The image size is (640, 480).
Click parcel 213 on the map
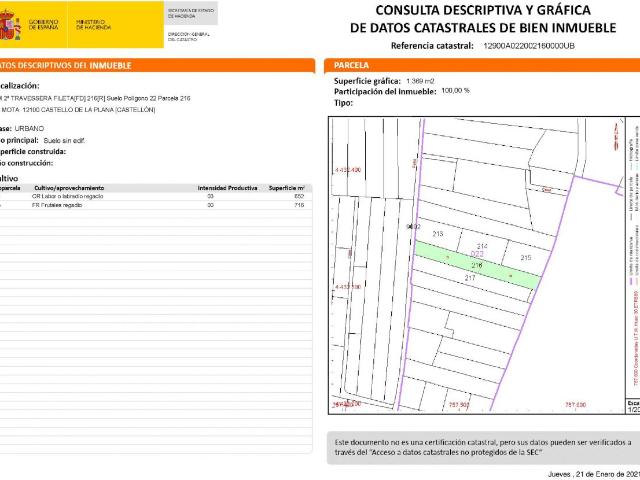[x=437, y=234]
